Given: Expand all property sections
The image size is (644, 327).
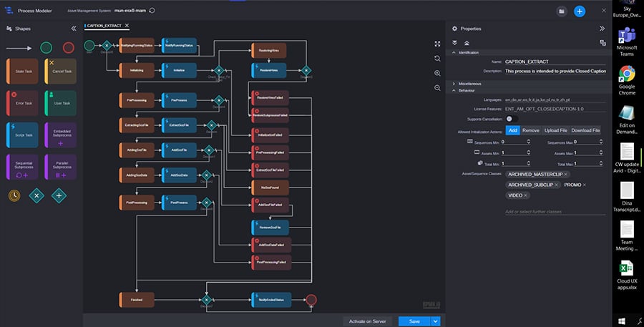Looking at the screenshot, I should pos(454,43).
